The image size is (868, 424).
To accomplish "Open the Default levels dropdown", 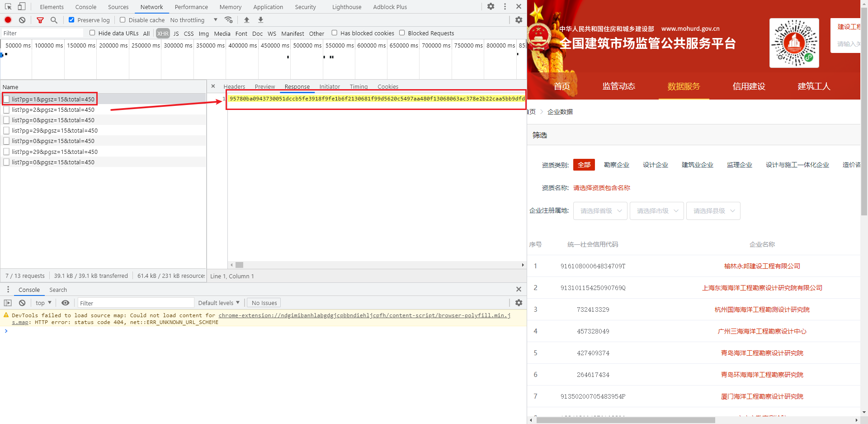I will click(x=219, y=303).
